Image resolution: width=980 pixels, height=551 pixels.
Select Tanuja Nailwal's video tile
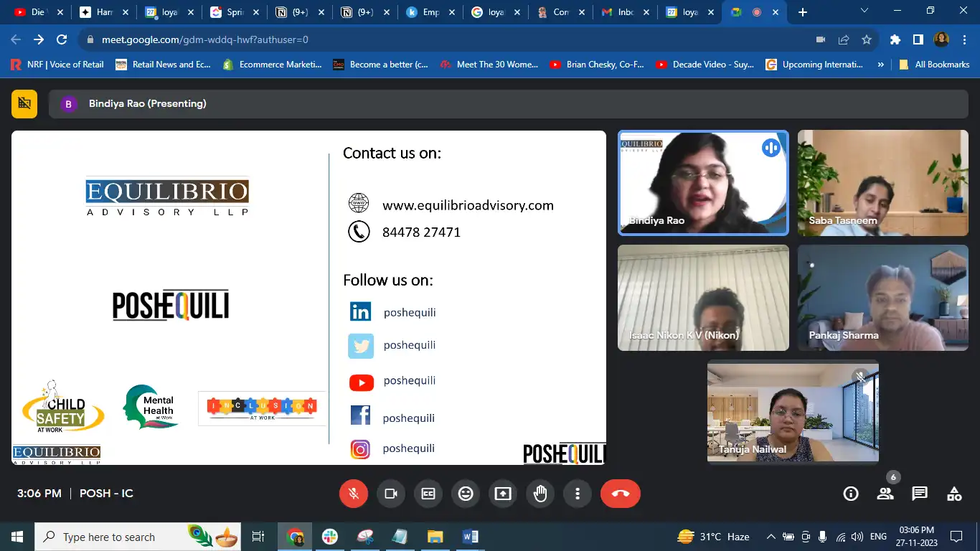tap(793, 412)
